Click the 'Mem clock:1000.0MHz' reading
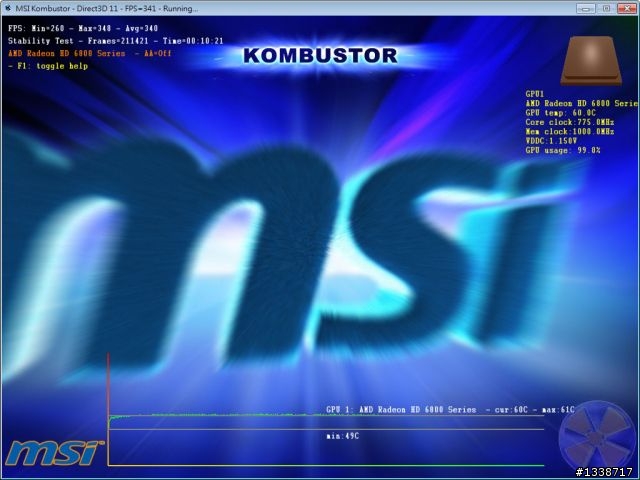640x480 pixels. click(x=570, y=131)
